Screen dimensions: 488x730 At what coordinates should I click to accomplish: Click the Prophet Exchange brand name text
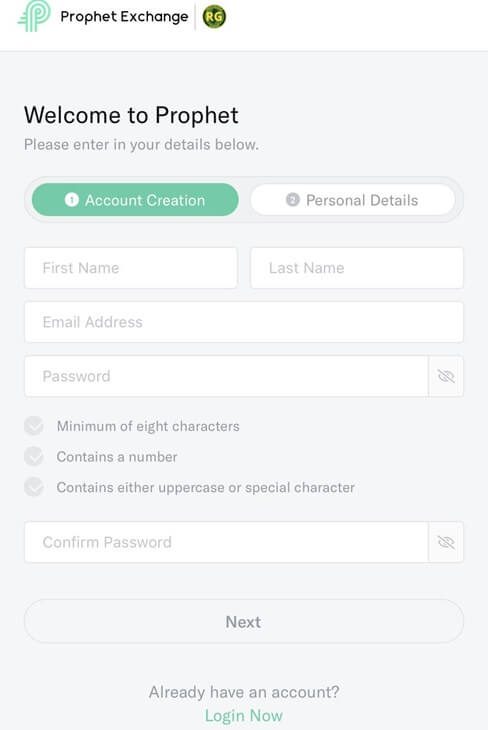tap(124, 17)
